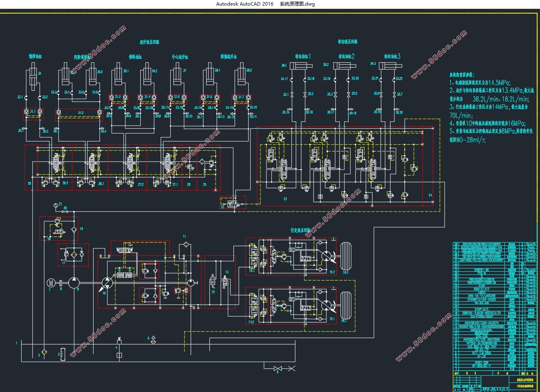The image size is (540, 392).
Task: Pick the pump symbol numbered 9
Action: coord(74,283)
